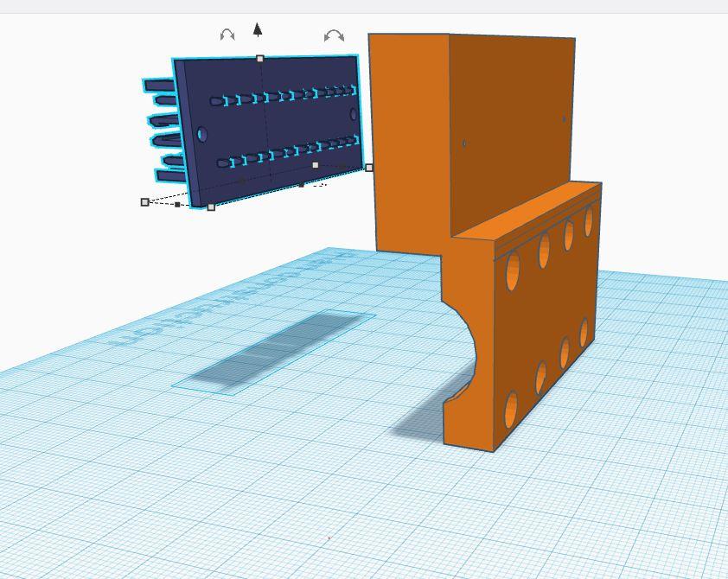This screenshot has height=579, width=728.
Task: Click the black midpoint handle under the blue part's bottom edge
Action: pos(302,185)
